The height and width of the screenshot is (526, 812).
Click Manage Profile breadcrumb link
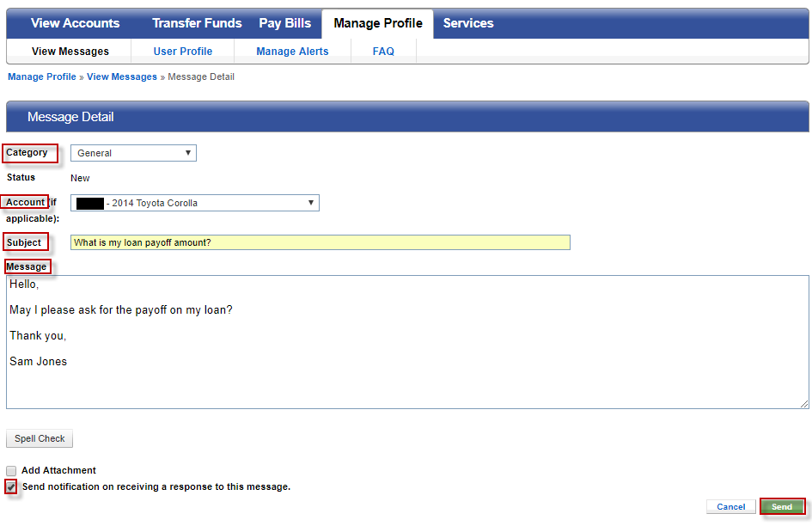pos(42,76)
